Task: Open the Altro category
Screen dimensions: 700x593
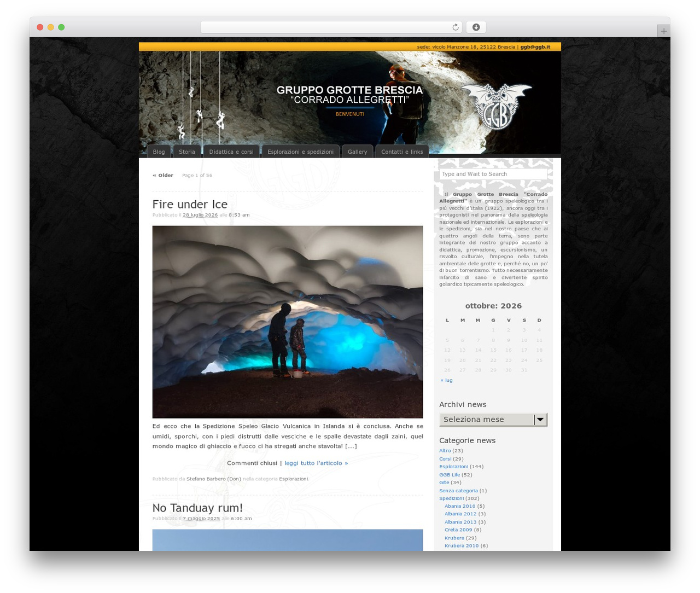Action: click(x=445, y=451)
